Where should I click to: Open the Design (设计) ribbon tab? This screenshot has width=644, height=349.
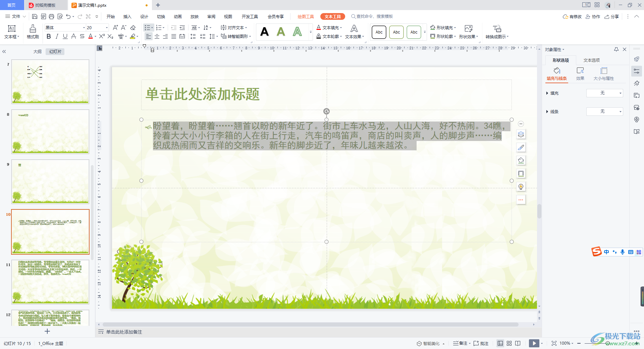(144, 16)
